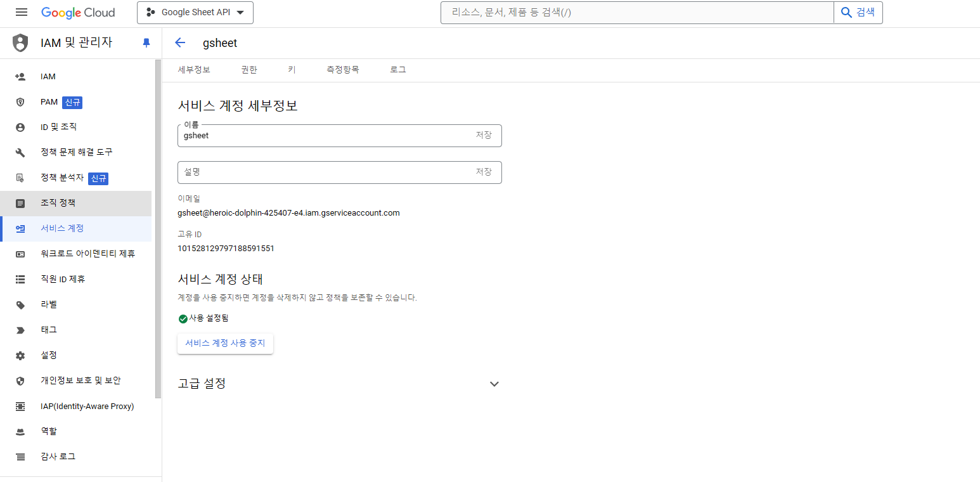
Task: Open 정책 분석자 in the sidebar
Action: [76, 178]
